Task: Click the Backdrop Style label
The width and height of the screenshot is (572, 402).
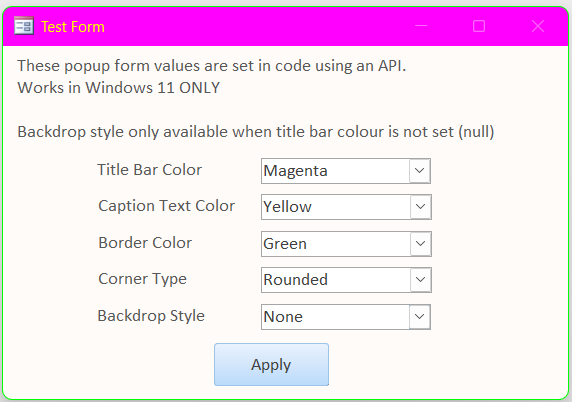Action: pos(151,316)
